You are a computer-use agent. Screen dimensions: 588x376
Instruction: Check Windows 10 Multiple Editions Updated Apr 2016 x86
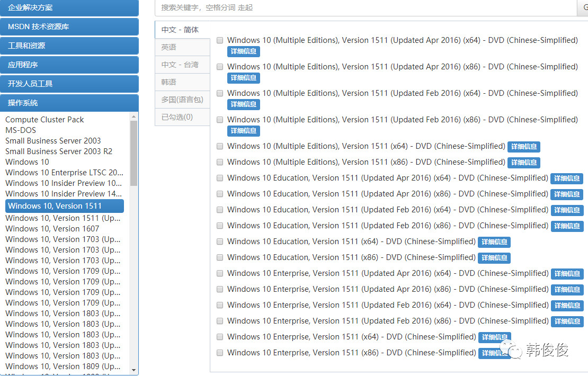[x=220, y=67]
